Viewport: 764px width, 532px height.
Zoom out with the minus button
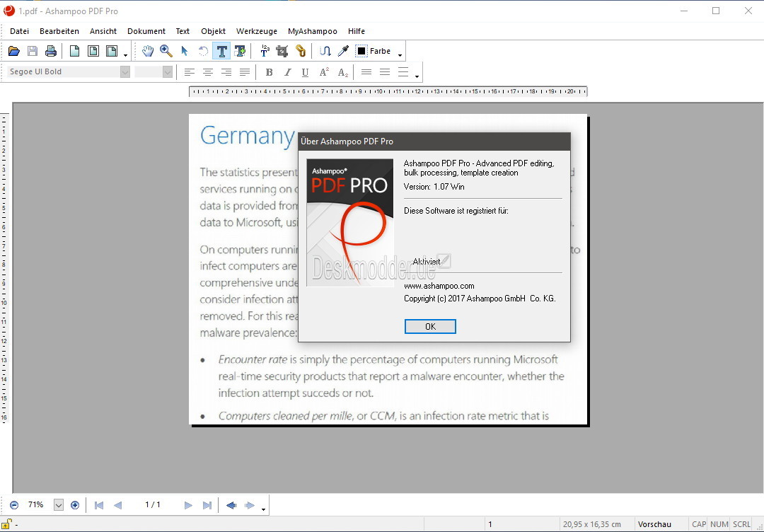tap(14, 505)
